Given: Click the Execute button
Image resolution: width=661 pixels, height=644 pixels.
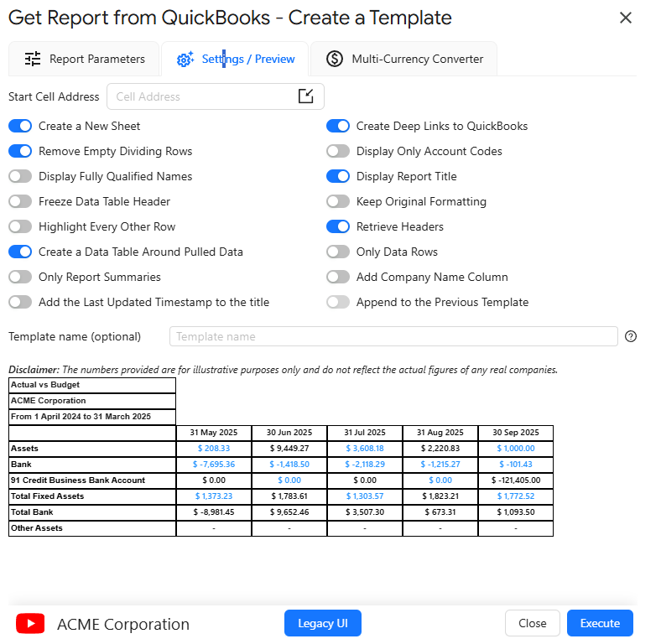Looking at the screenshot, I should coord(600,623).
